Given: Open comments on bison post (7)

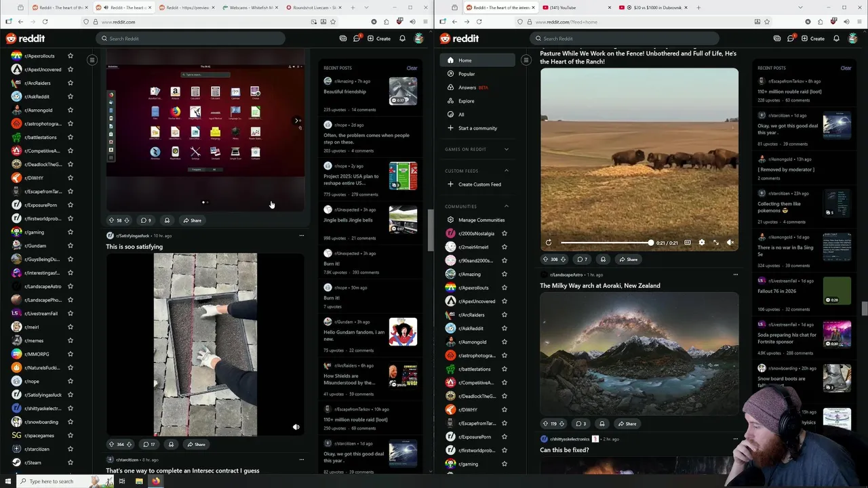Looking at the screenshot, I should (x=582, y=260).
